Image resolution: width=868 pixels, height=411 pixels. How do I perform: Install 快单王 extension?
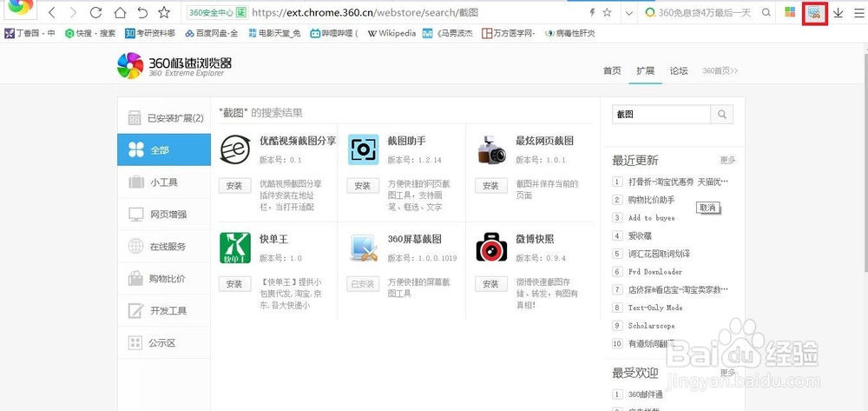[234, 284]
